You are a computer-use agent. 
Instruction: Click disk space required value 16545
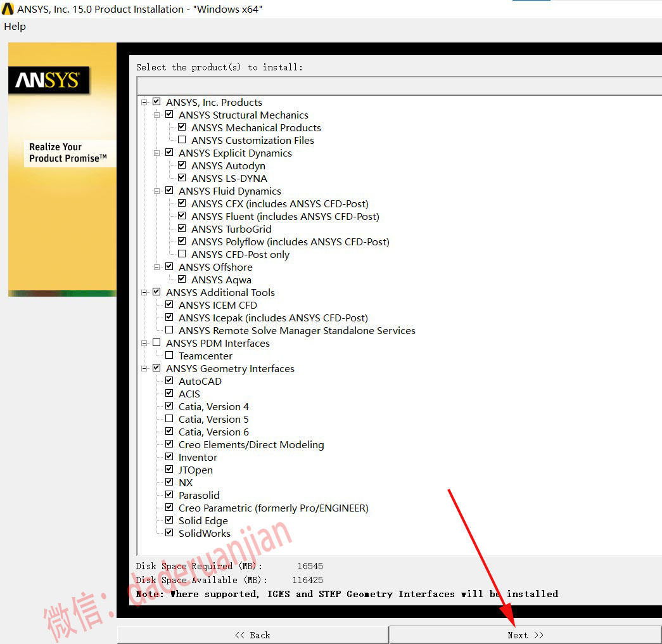point(310,566)
